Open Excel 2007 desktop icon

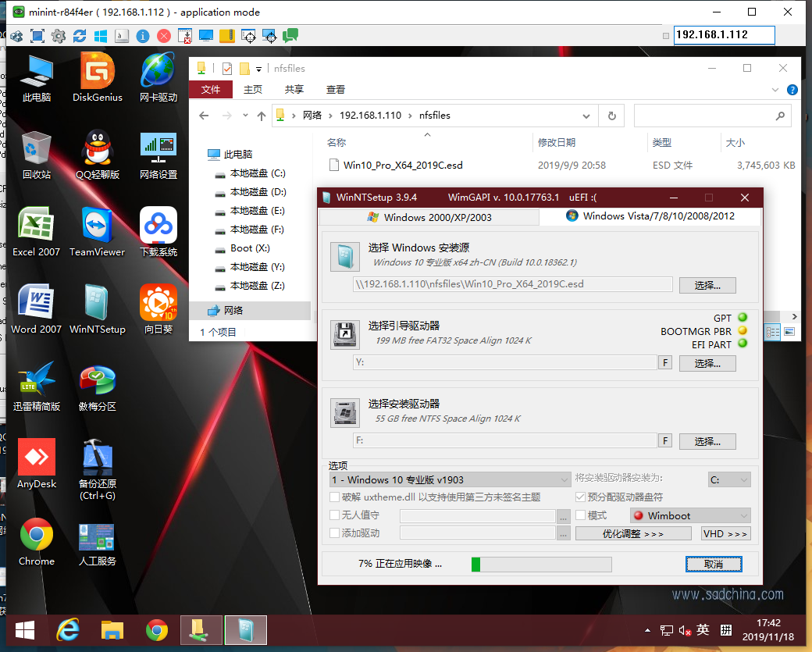[36, 231]
